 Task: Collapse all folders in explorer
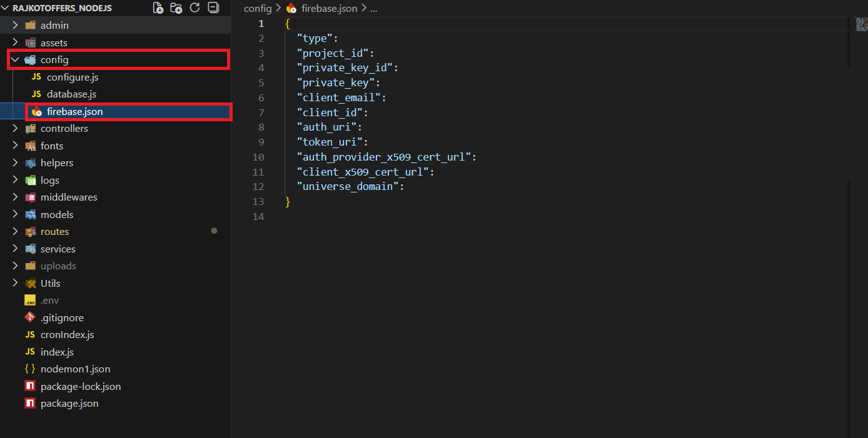click(x=213, y=8)
